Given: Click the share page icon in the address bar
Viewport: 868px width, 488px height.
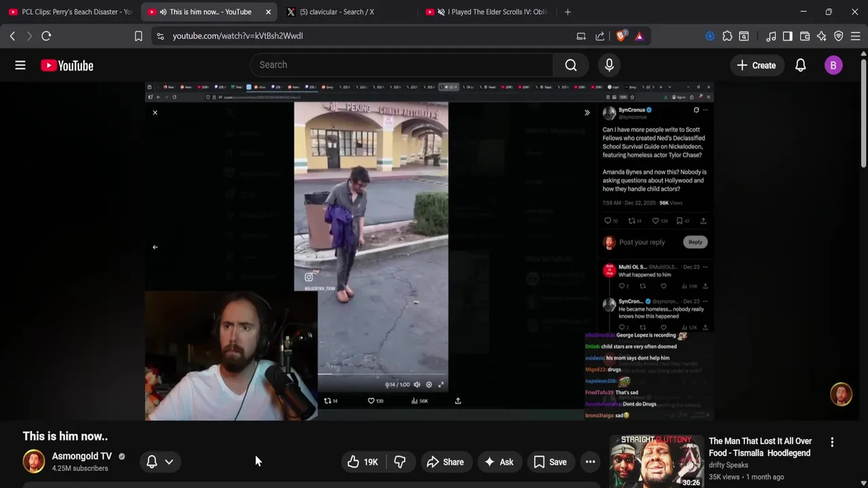Looking at the screenshot, I should 600,36.
